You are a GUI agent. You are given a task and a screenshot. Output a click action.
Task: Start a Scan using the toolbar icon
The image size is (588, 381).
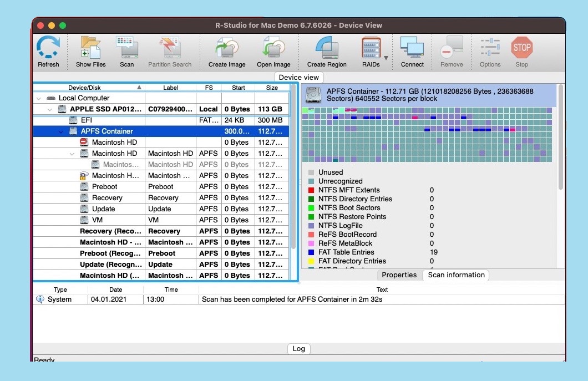click(126, 48)
